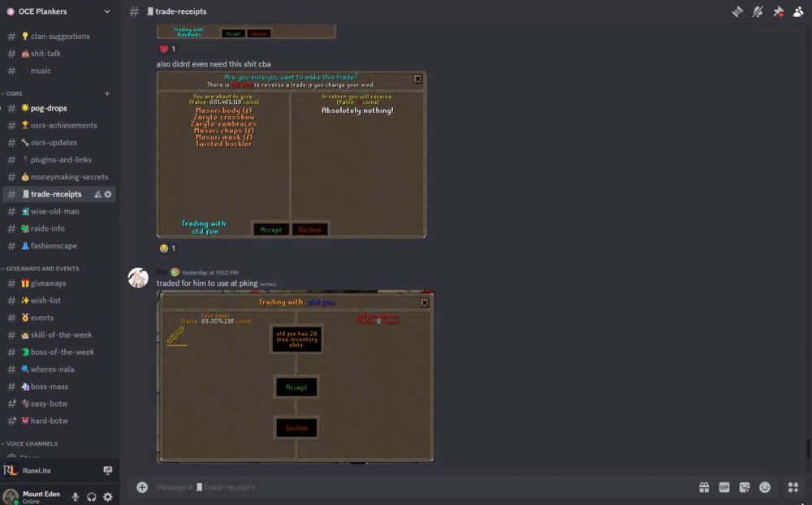812x505 pixels.
Task: Go to the pog-drops channel
Action: [59, 108]
